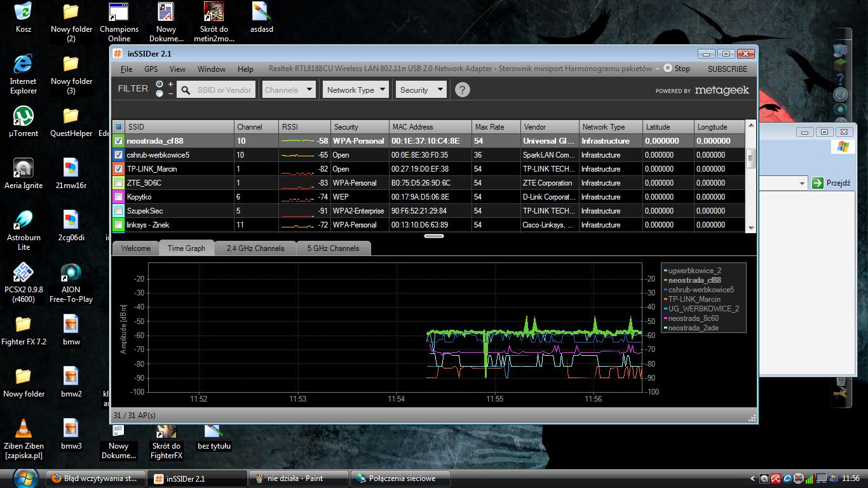868x488 pixels.
Task: Switch to Połączenia sieciowe taskbar button
Action: pos(402,478)
